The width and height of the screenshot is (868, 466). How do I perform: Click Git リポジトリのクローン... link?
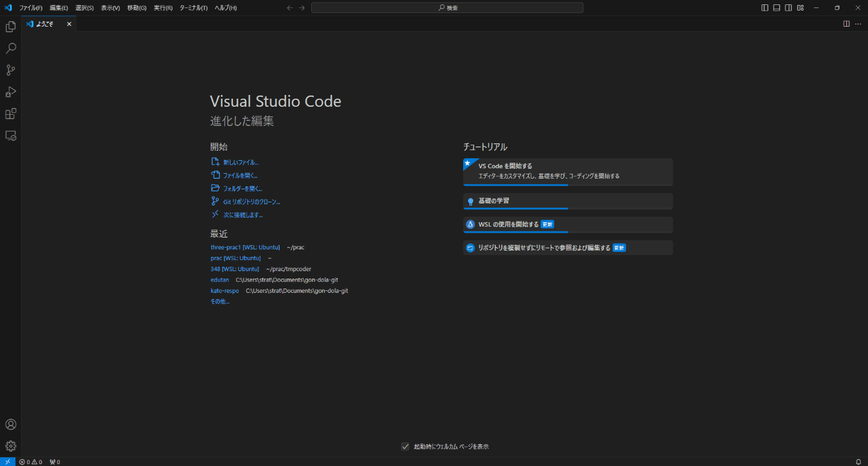pos(252,202)
